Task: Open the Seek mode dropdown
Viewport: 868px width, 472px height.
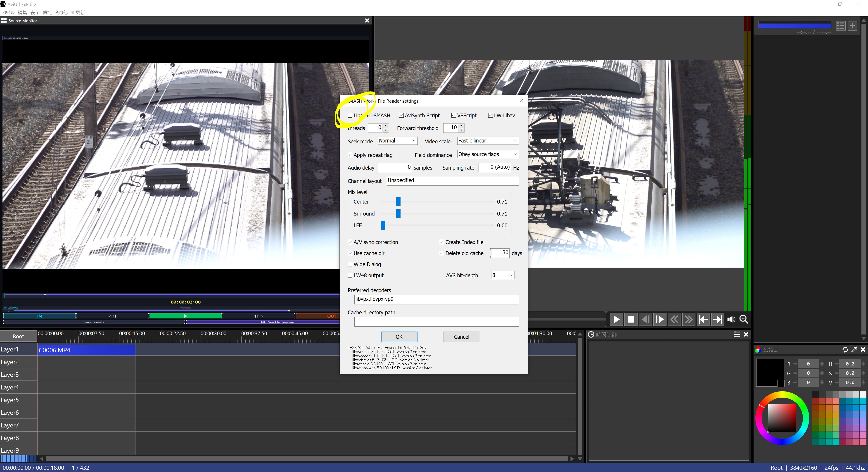Action: point(398,141)
